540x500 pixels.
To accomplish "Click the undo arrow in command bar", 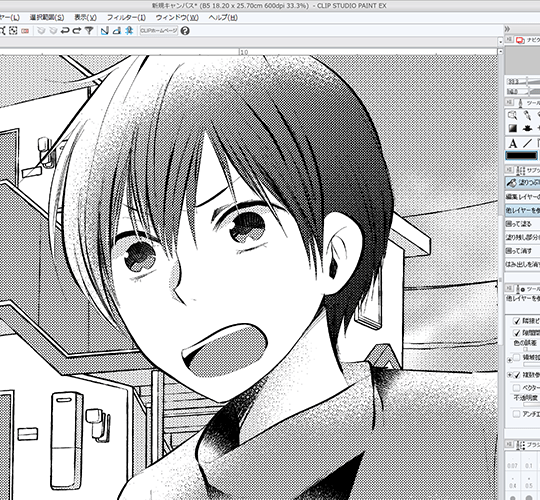I will pos(65,31).
